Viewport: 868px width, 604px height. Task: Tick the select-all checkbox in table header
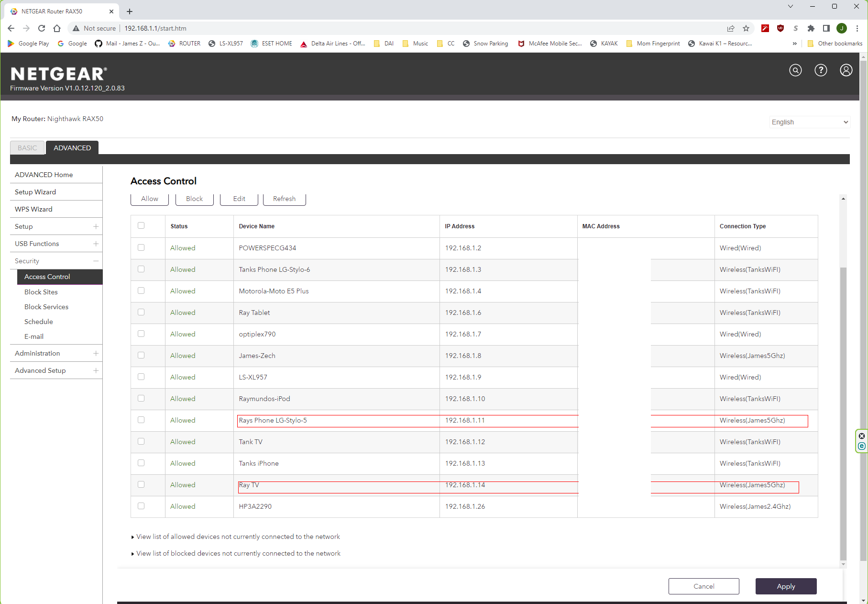point(141,225)
